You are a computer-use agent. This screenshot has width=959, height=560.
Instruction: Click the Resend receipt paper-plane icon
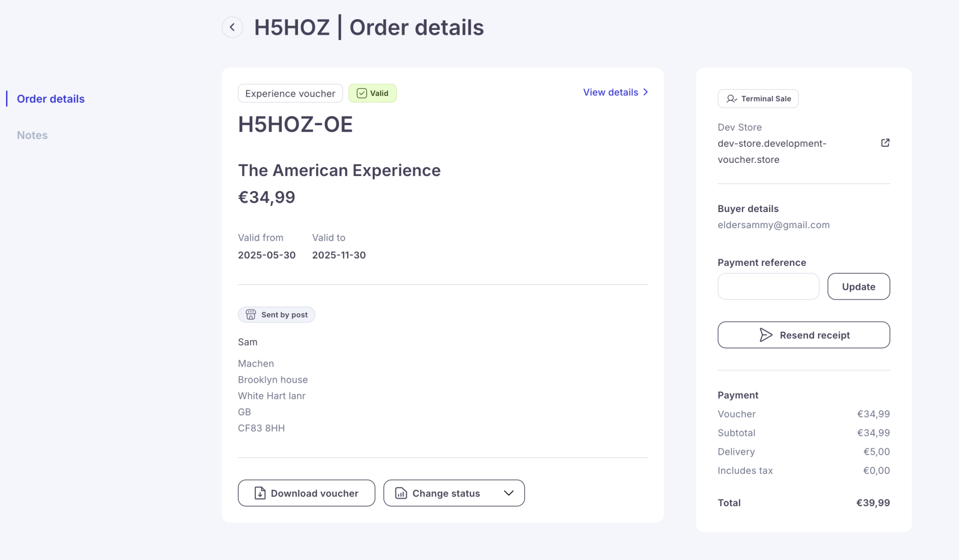tap(765, 335)
